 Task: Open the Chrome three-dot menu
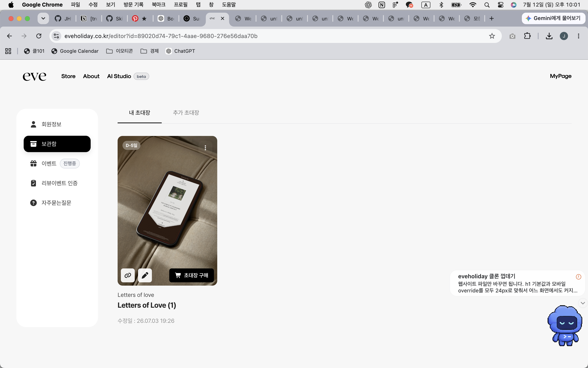[579, 36]
